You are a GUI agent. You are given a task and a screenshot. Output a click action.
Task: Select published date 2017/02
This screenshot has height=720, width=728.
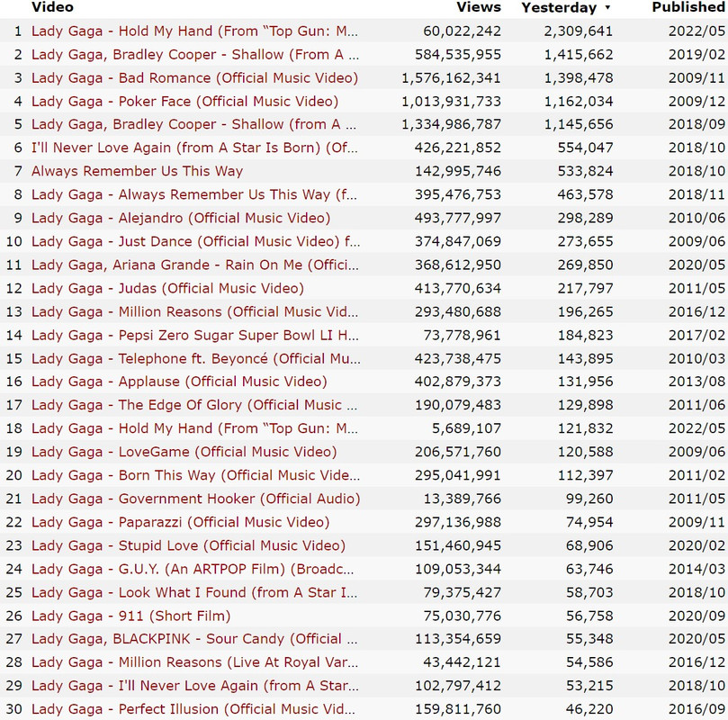(697, 335)
